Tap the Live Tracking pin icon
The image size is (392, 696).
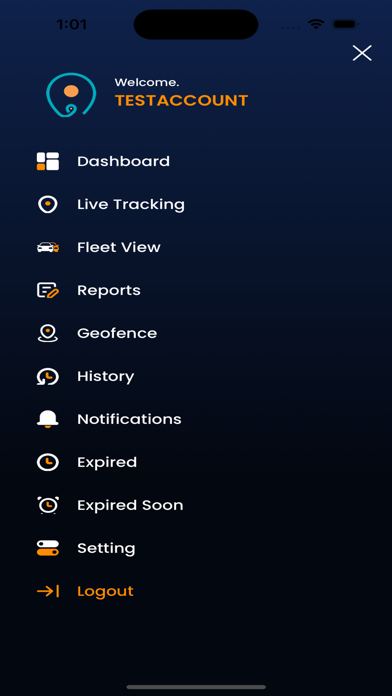click(48, 205)
